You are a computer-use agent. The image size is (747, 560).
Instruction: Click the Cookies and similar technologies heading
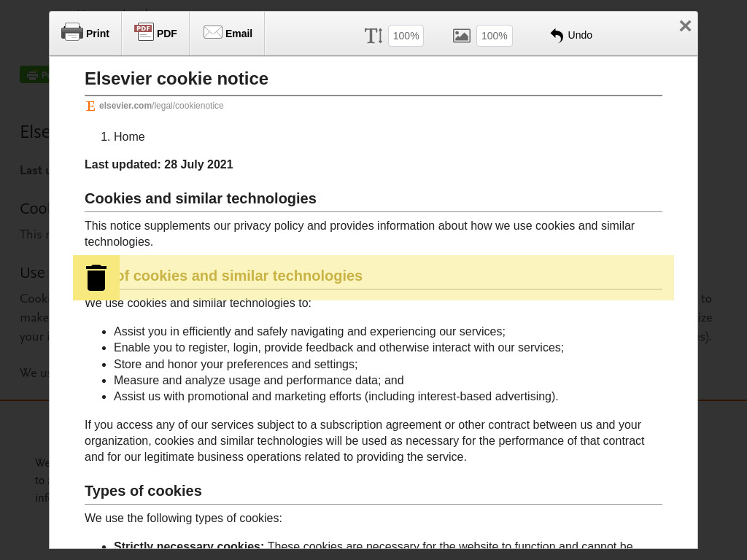tap(200, 198)
